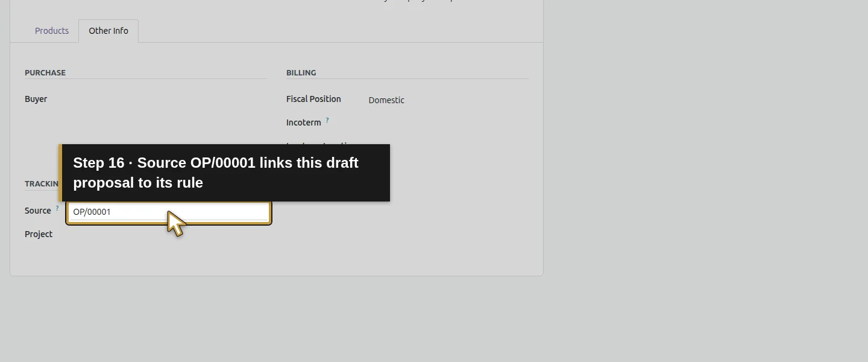Click the PURCHASE section heading

coord(45,72)
